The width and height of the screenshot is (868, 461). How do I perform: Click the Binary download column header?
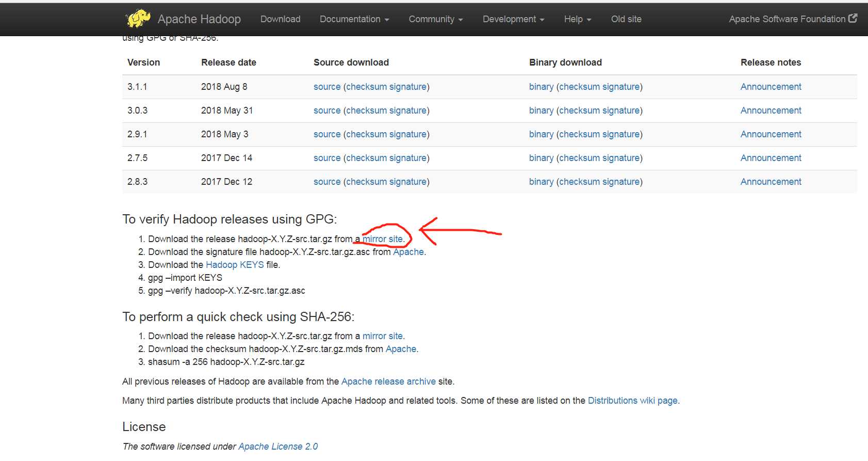point(565,62)
